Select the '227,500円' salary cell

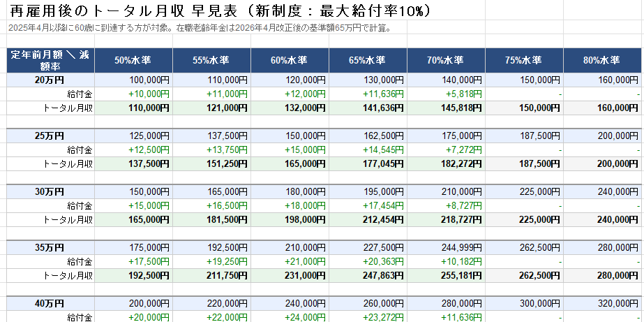tap(368, 248)
